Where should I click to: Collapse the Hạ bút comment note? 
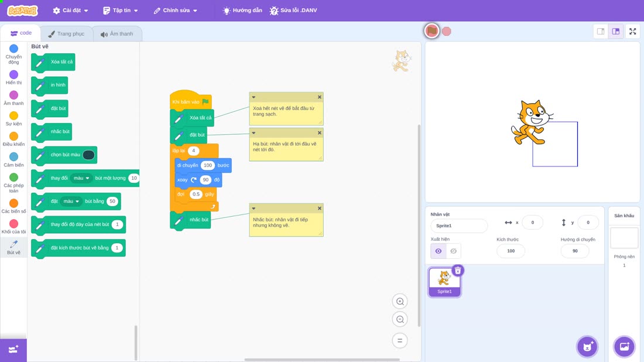[x=254, y=133]
